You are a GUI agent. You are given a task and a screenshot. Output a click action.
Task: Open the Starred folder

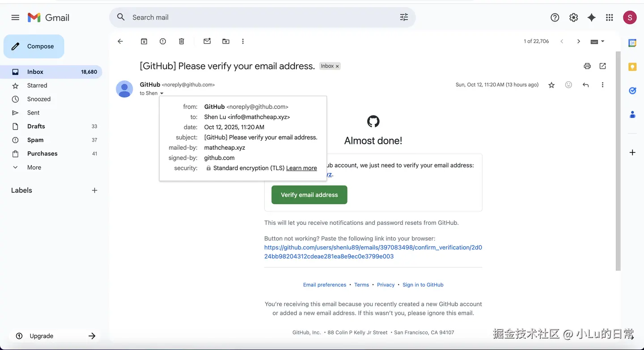51,85
